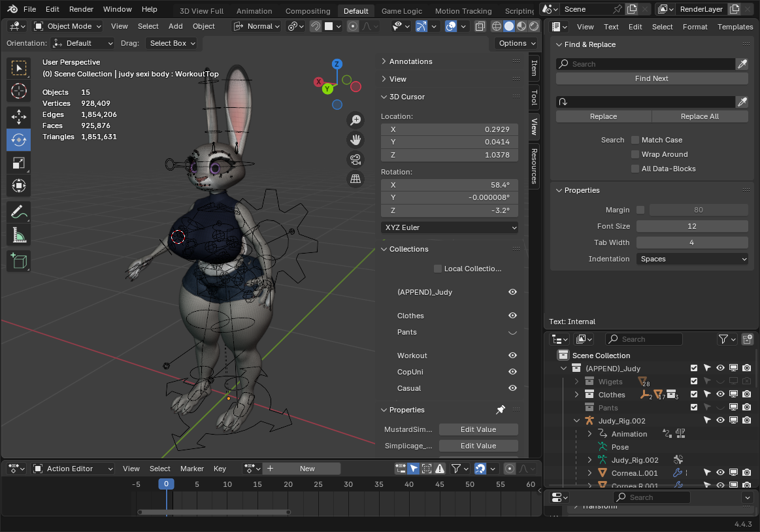Click the Replace All button

tap(699, 116)
